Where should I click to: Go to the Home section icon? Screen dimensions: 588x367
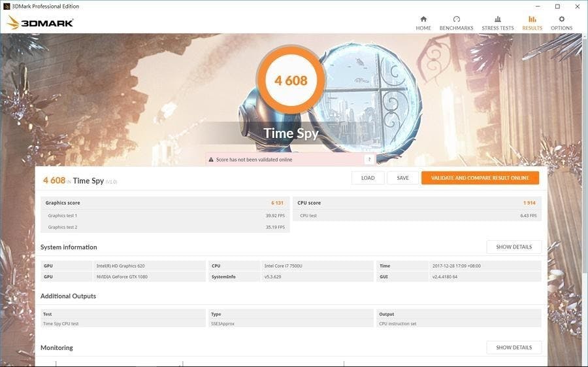click(x=423, y=20)
